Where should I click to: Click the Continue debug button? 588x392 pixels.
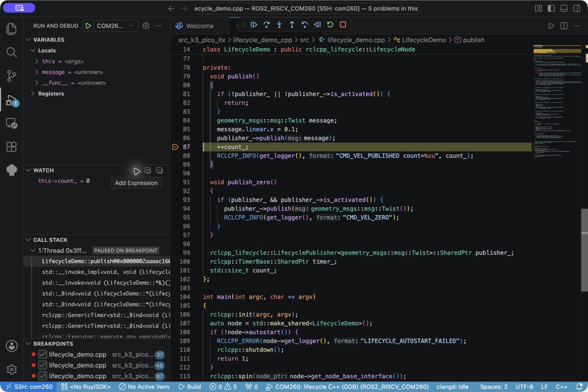click(254, 25)
